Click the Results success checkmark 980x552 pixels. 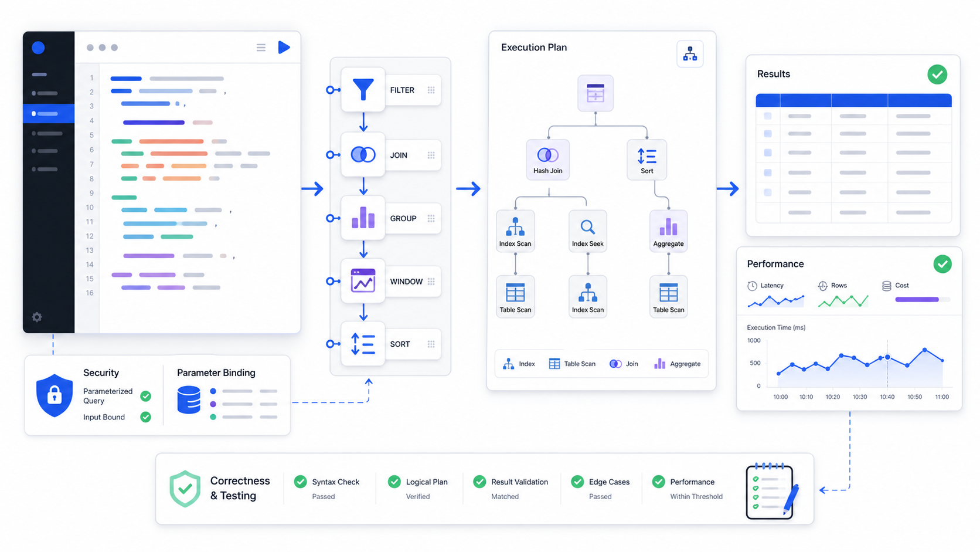[937, 74]
